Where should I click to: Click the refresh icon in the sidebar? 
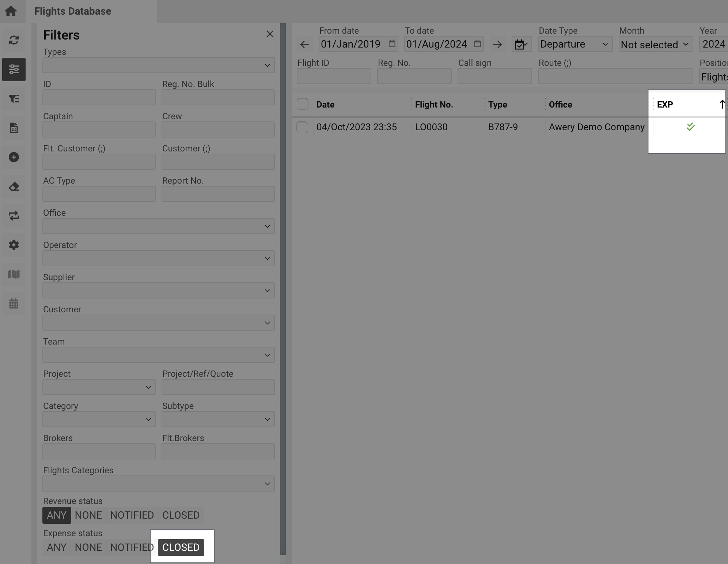pos(14,40)
